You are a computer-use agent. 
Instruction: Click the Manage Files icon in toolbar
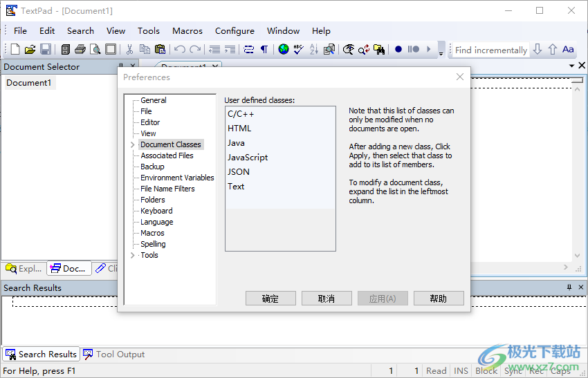point(66,50)
